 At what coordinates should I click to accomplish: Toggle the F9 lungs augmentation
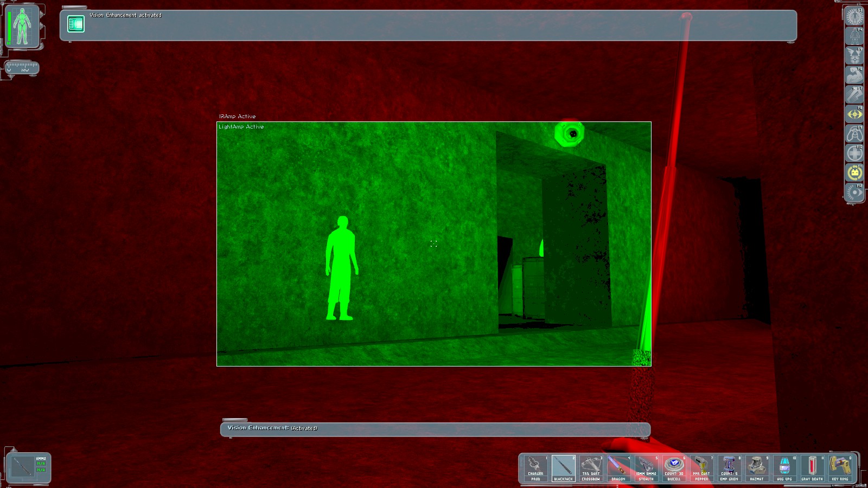pyautogui.click(x=854, y=134)
